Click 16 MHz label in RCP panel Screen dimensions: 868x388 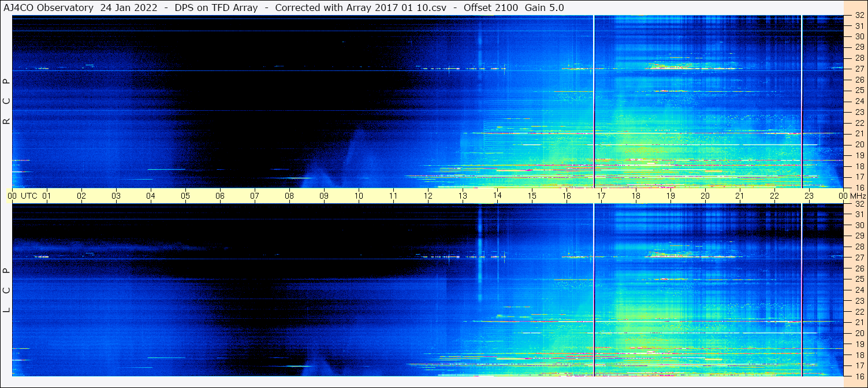(x=859, y=188)
